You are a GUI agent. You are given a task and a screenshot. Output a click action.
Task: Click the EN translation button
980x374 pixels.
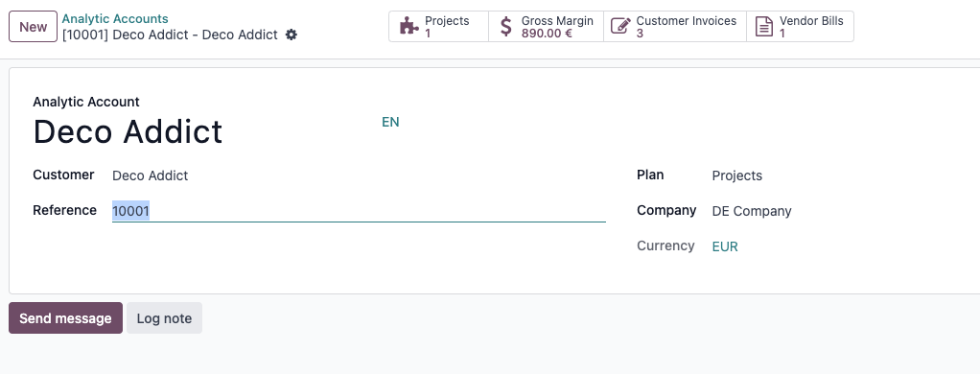[x=390, y=122]
